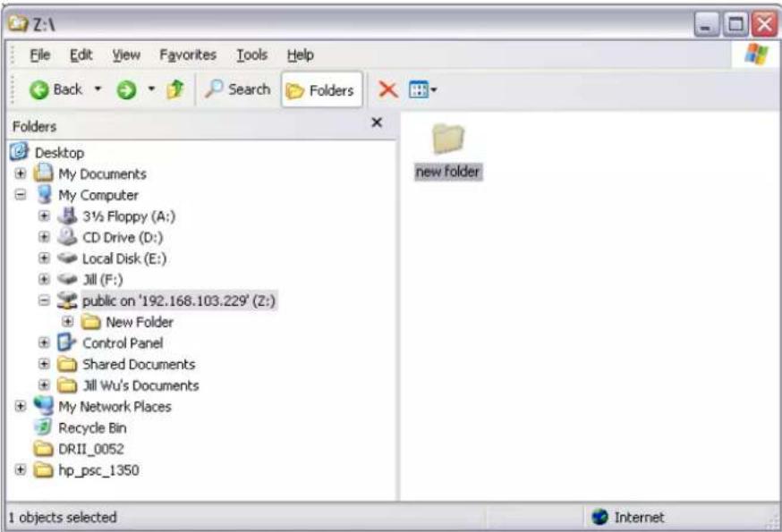Image resolution: width=782 pixels, height=532 pixels.
Task: Click the CD Drive icon
Action: [x=67, y=237]
